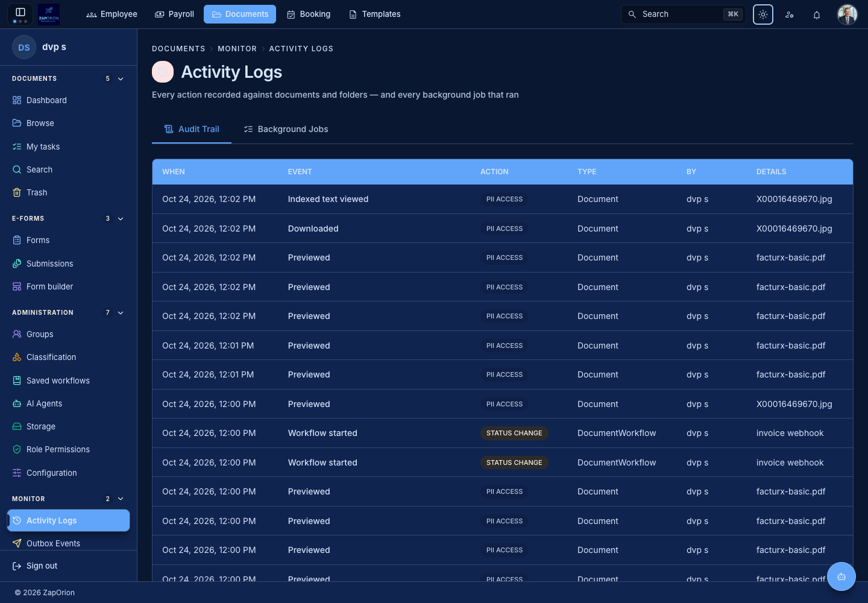Open Configuration page
This screenshot has width=868, height=603.
68,473
